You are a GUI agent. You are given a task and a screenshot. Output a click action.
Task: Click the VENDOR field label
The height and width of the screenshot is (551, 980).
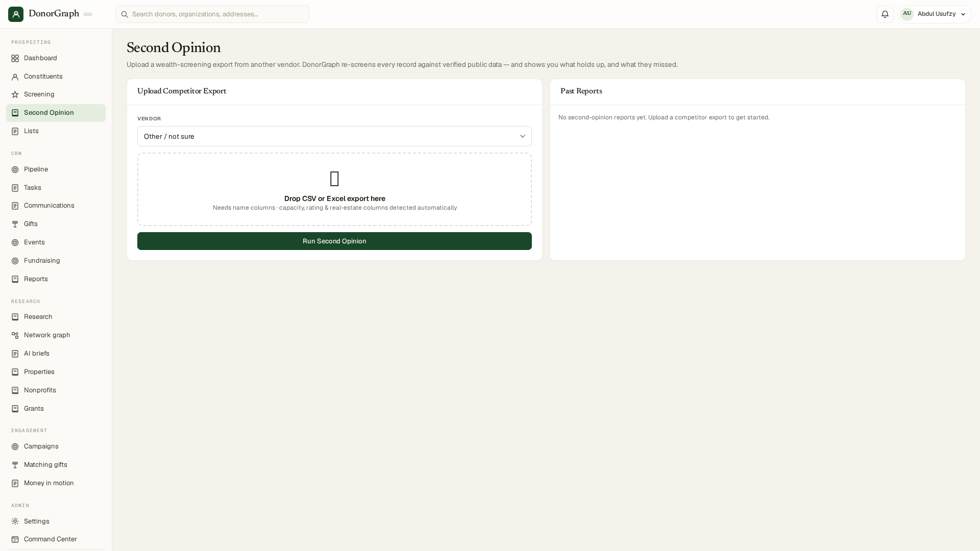tap(149, 119)
